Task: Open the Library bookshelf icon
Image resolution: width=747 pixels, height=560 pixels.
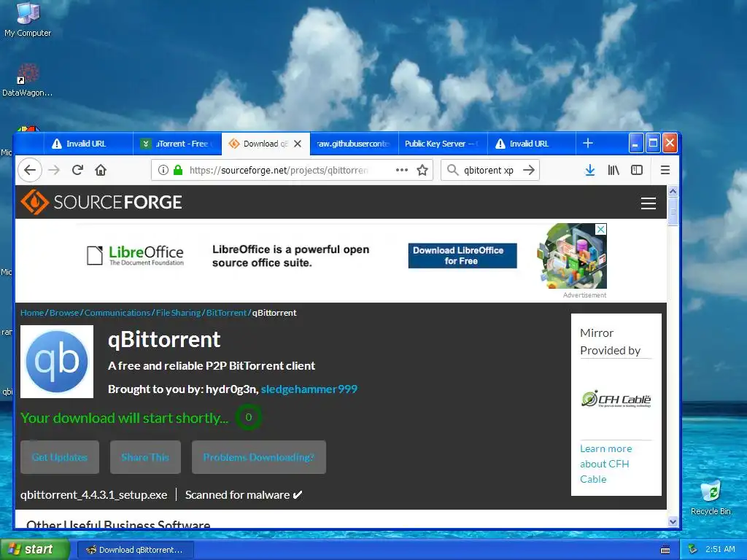Action: 613,170
